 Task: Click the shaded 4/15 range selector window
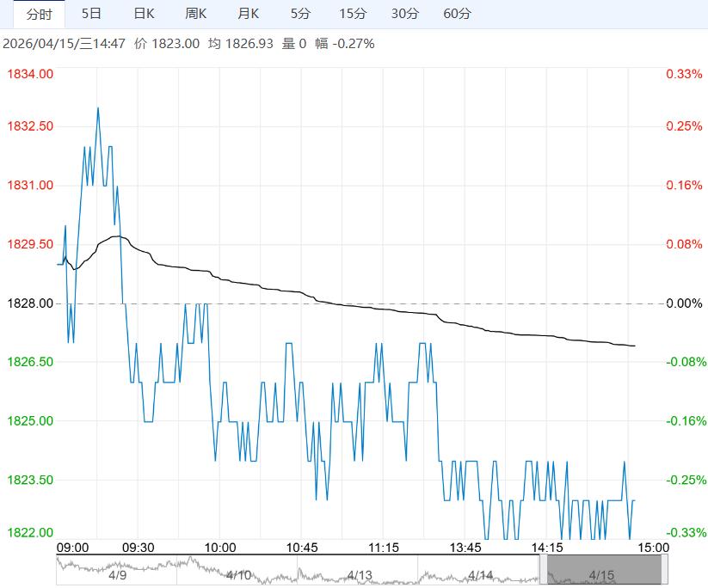[604, 568]
